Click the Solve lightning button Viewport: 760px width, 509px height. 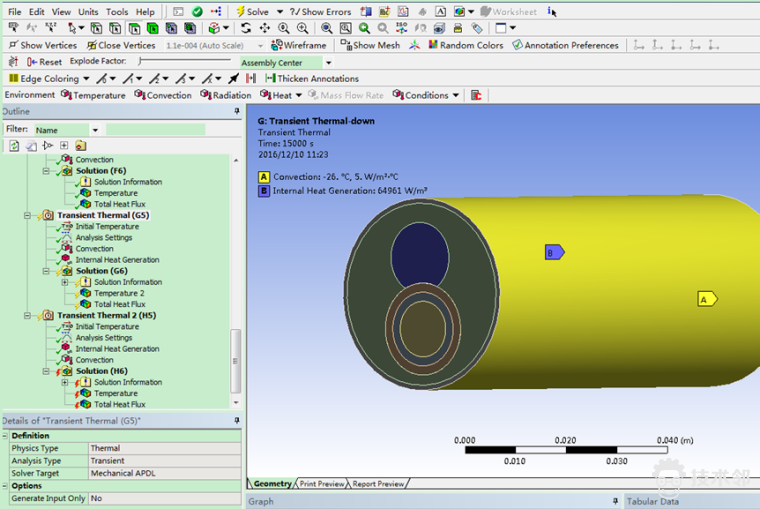252,12
